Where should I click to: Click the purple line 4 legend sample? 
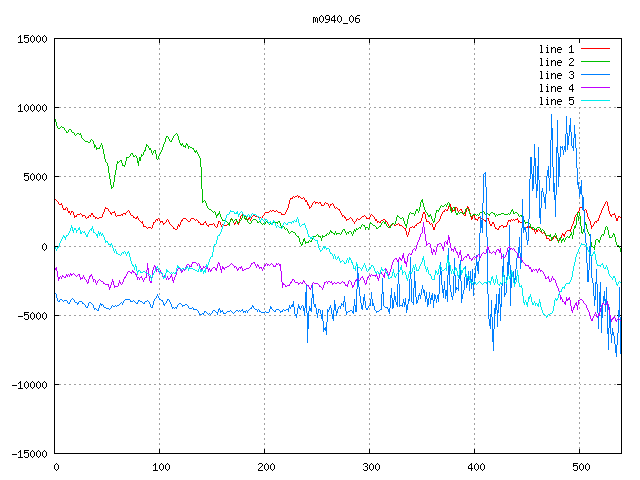pyautogui.click(x=595, y=88)
